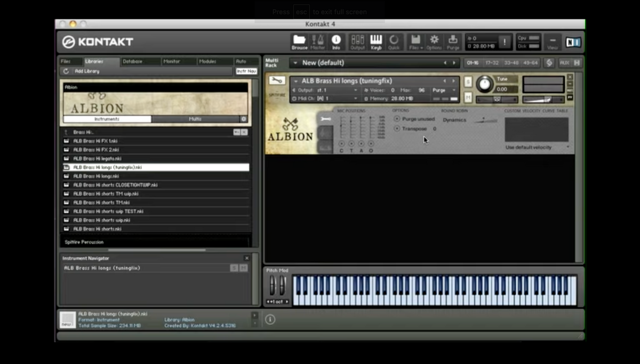Expand the Use default velocity dropdown
This screenshot has width=640, height=364.
point(536,147)
